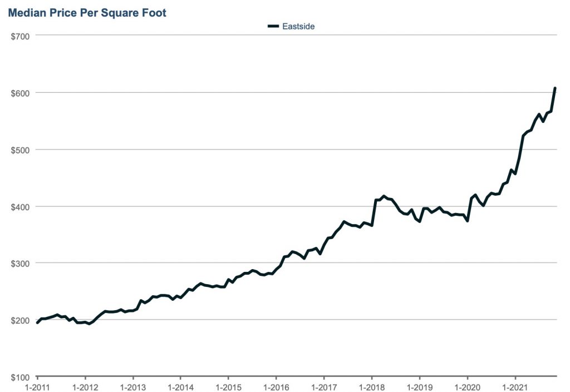The image size is (570, 392).
Task: Click the $600 y-axis label
Action: 19,92
